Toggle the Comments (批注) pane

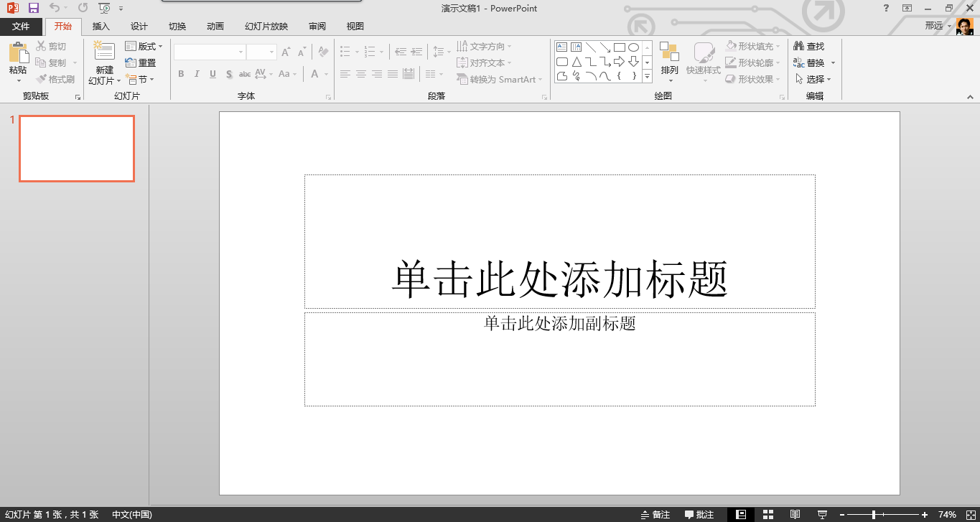[699, 514]
